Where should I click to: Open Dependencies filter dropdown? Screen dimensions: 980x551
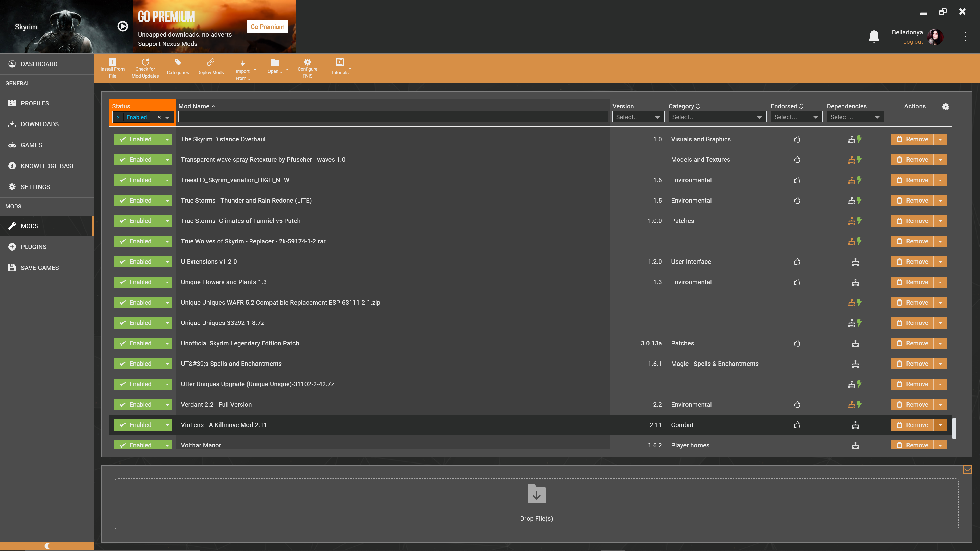coord(855,117)
